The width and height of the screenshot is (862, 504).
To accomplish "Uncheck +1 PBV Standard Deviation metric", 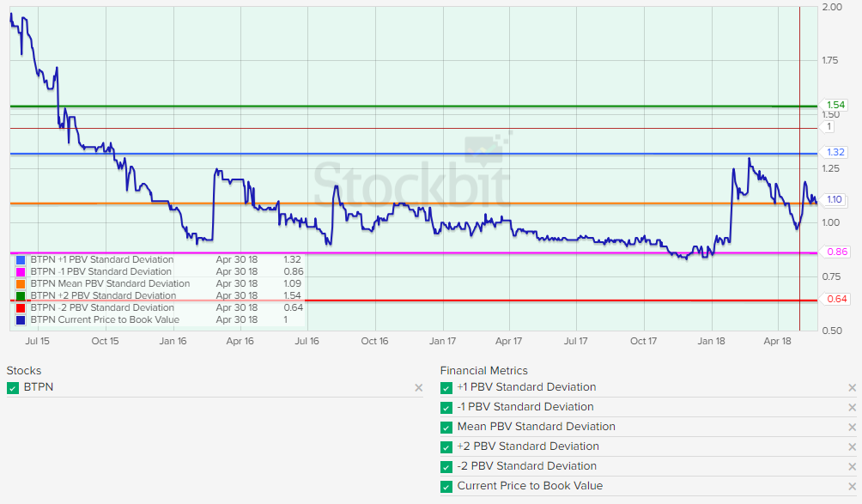I will click(x=446, y=388).
